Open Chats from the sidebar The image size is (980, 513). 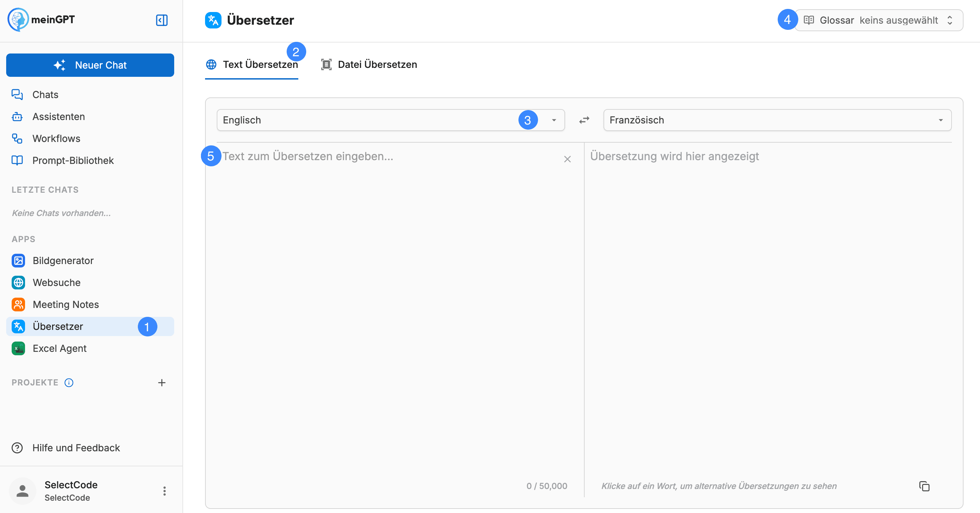(45, 94)
